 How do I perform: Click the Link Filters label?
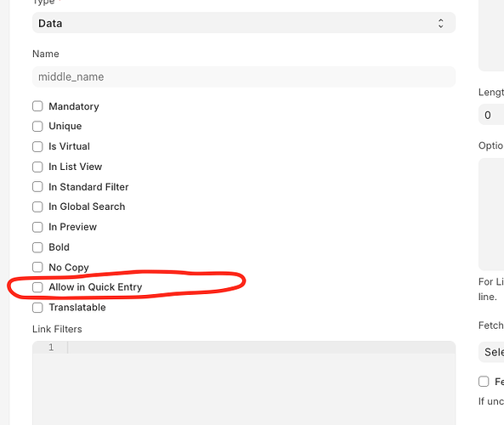click(x=57, y=329)
